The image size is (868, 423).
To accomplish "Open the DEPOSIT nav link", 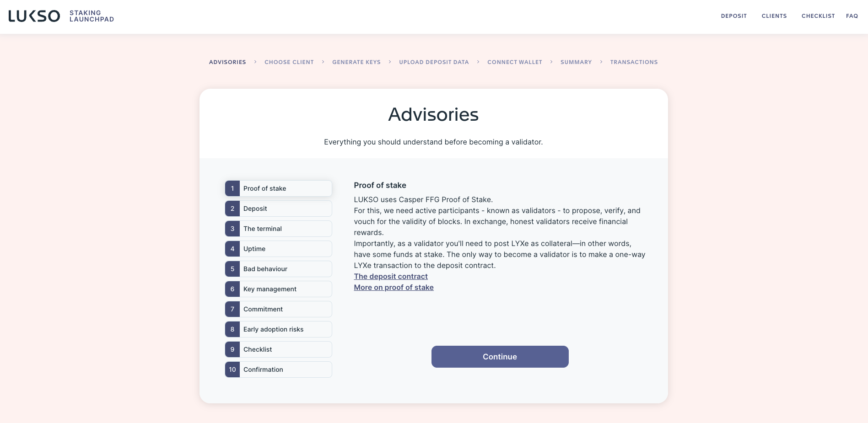I will (733, 16).
